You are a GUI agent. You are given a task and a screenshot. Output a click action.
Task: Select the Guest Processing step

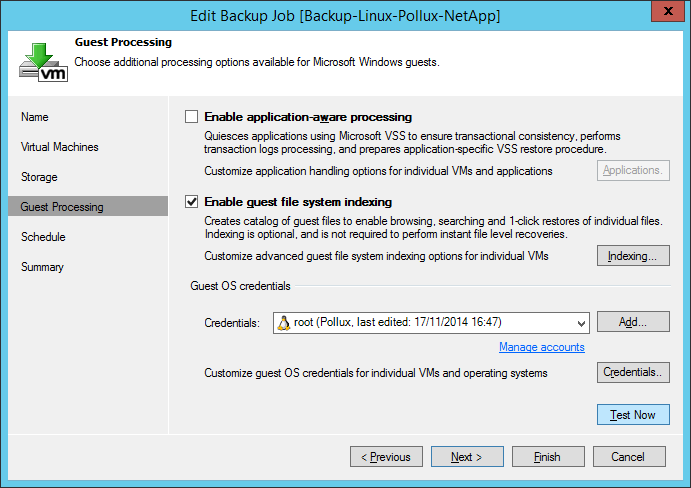tap(63, 207)
